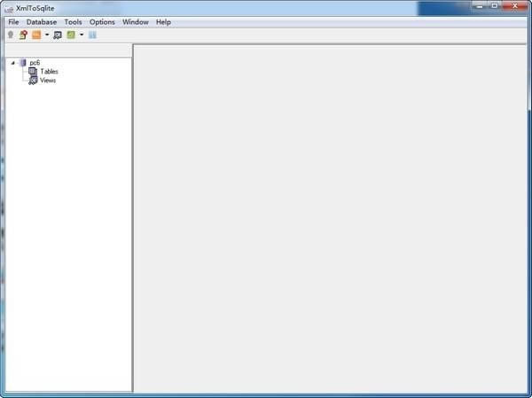Select the pc6 database name in the tree
Image resolution: width=532 pixels, height=398 pixels.
(x=35, y=63)
